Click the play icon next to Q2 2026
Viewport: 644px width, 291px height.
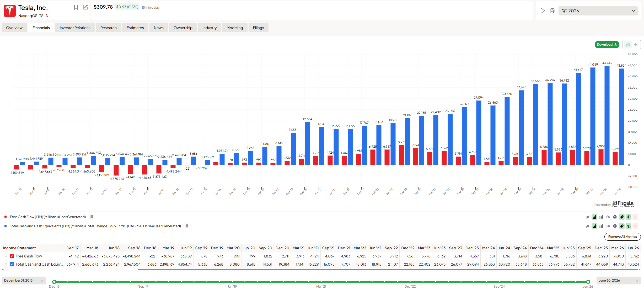(543, 11)
